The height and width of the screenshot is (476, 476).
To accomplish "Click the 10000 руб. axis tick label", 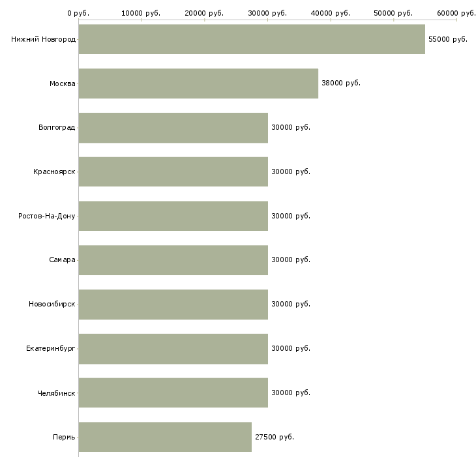I will click(141, 13).
